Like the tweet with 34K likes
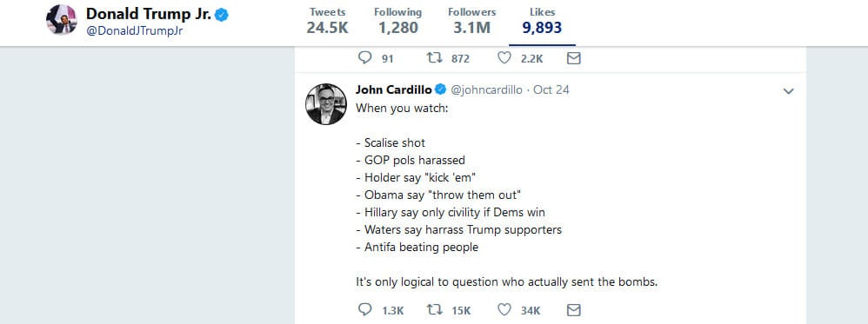Image resolution: width=868 pixels, height=324 pixels. click(x=504, y=309)
